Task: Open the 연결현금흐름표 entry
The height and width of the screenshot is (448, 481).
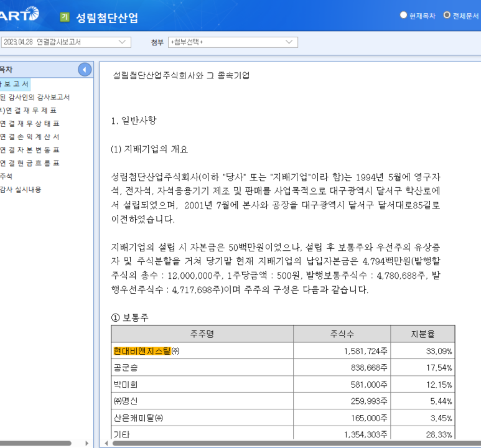Action: click(30, 163)
